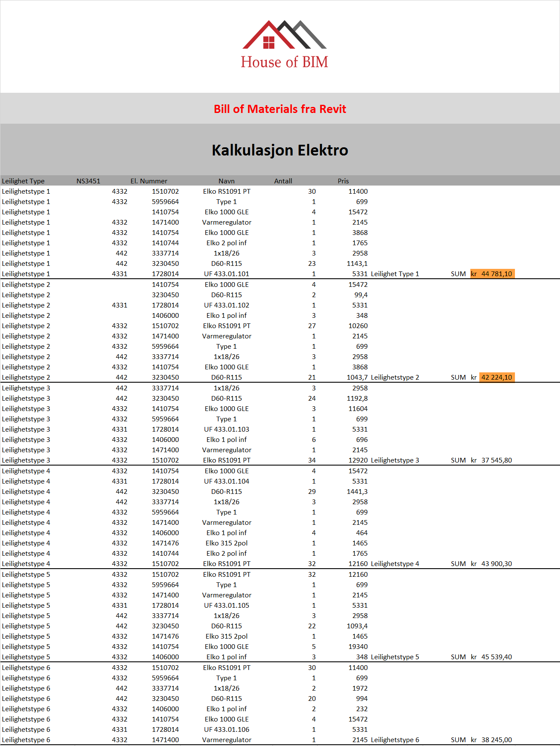
Task: Click the quantity cell '34'
Action: 312,460
